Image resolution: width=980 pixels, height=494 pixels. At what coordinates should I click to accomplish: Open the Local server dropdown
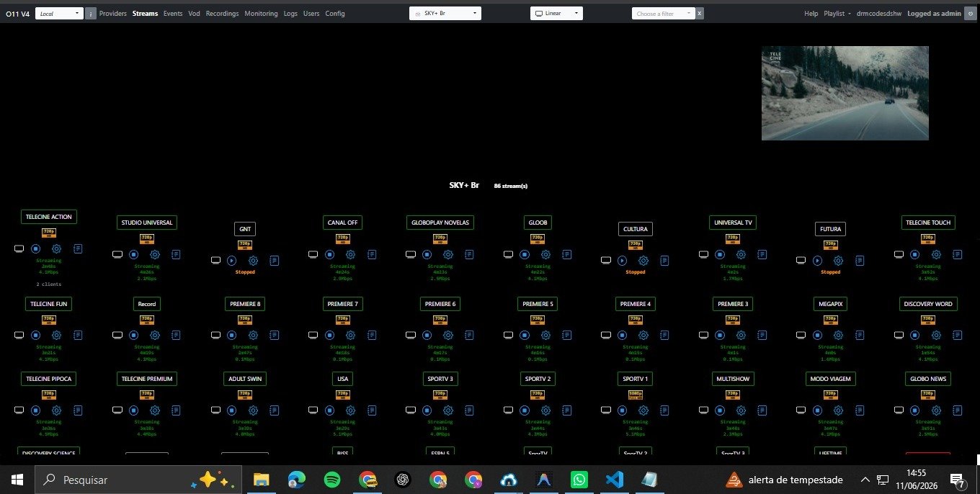[59, 13]
